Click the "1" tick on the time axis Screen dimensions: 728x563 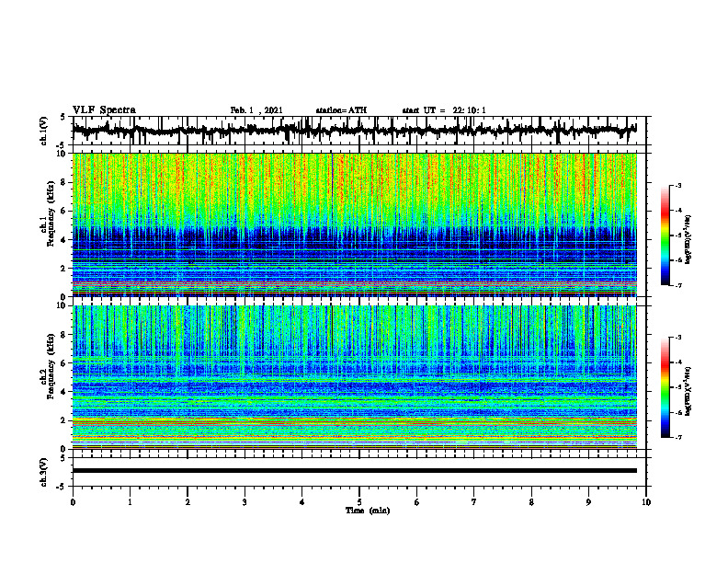pyautogui.click(x=130, y=502)
